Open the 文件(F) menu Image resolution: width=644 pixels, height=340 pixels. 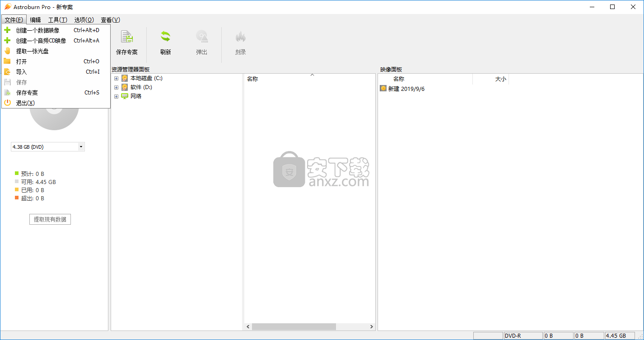[x=14, y=20]
